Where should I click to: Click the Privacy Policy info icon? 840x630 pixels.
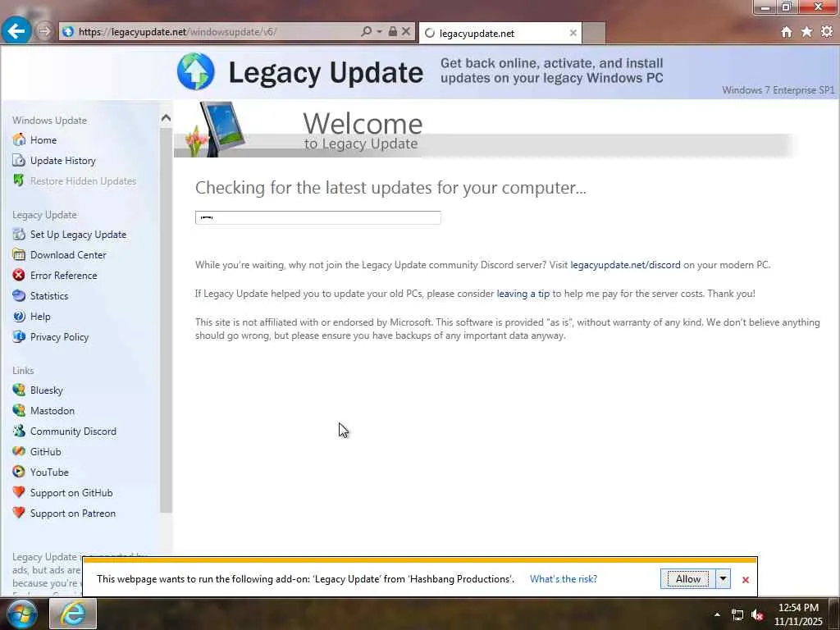[19, 336]
